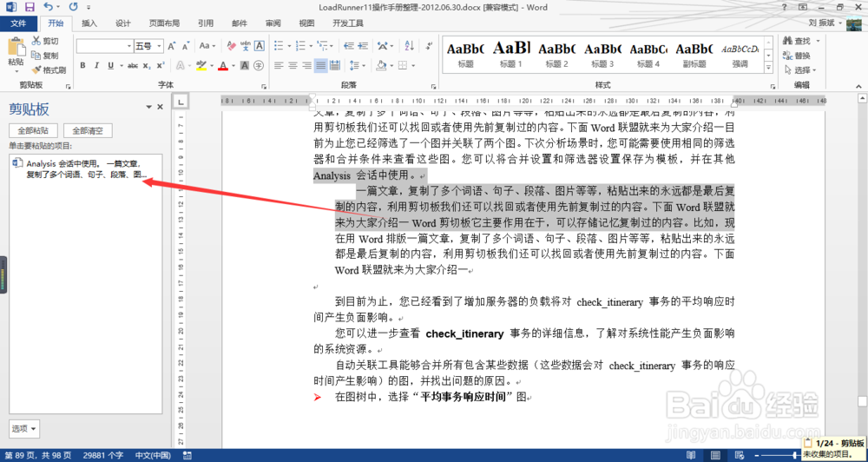Viewport: 868px width, 462px height.
Task: Click the enclose characters icon
Action: (x=259, y=65)
